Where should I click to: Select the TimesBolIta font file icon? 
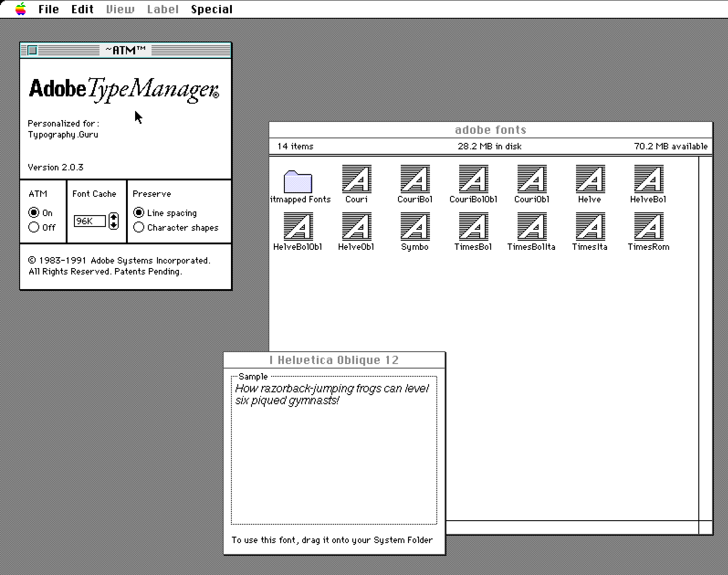click(532, 226)
